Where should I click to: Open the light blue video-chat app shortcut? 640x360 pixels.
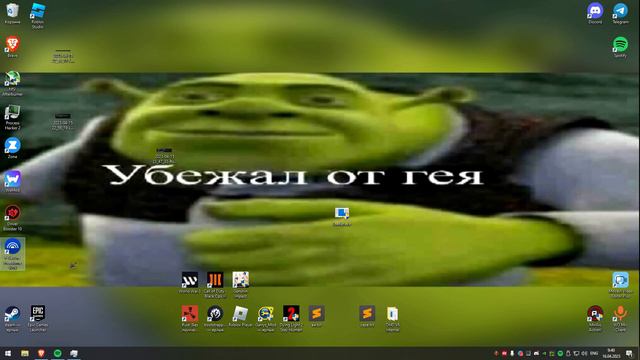620,285
